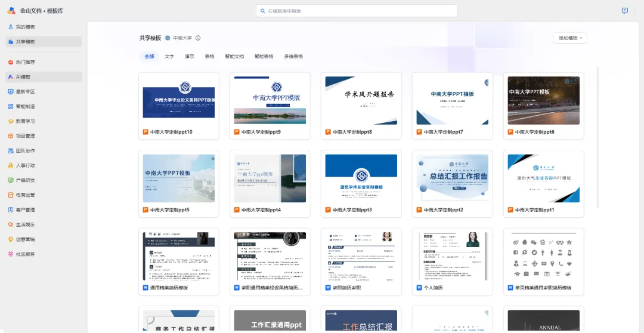Viewport: 644px width, 333px height.
Task: Open the 蓝色学术毕业答辩模板 ppt3 thumbnail
Action: click(361, 178)
